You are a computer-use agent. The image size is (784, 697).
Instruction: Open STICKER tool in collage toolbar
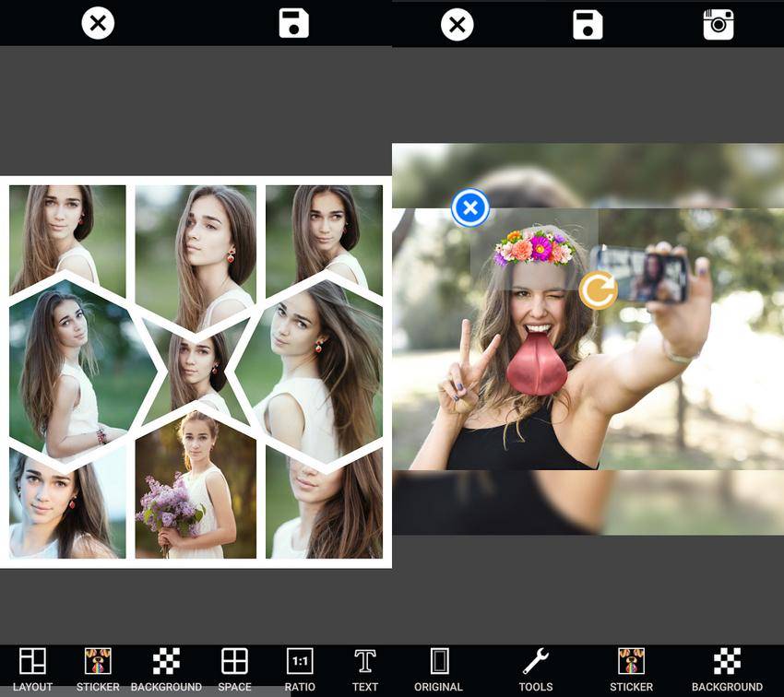pyautogui.click(x=98, y=669)
